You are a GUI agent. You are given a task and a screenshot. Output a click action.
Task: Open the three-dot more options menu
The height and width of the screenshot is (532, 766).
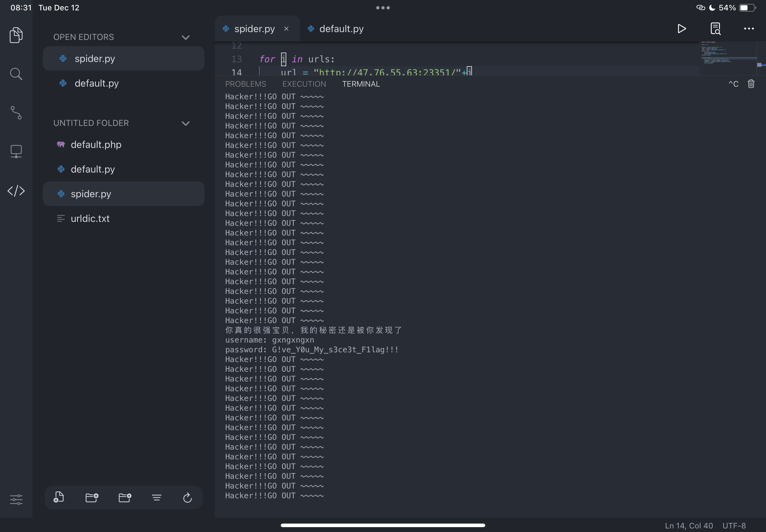(x=749, y=29)
